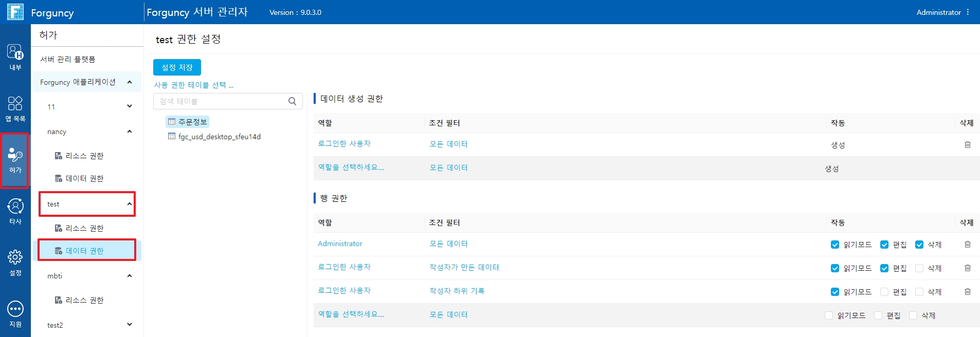Screen dimensions: 980x337
Task: Enable 편집 for 작성자 하위 기록 row
Action: [x=884, y=292]
